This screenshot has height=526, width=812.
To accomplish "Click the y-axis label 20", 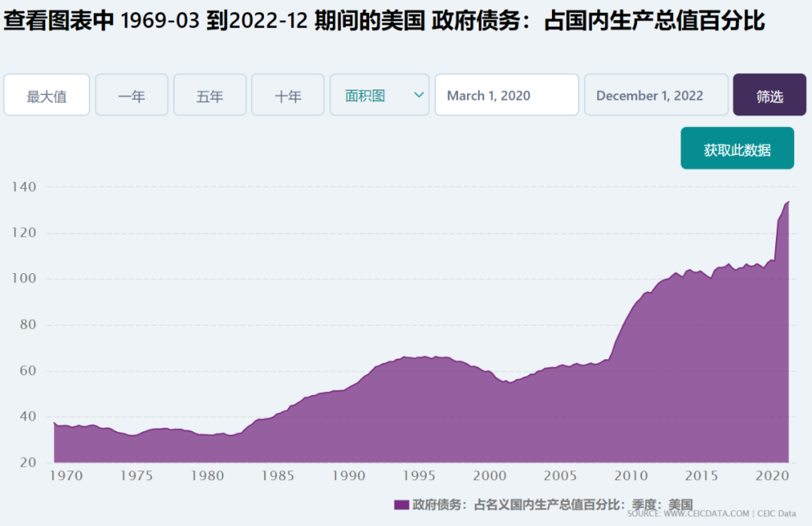I will tap(28, 462).
